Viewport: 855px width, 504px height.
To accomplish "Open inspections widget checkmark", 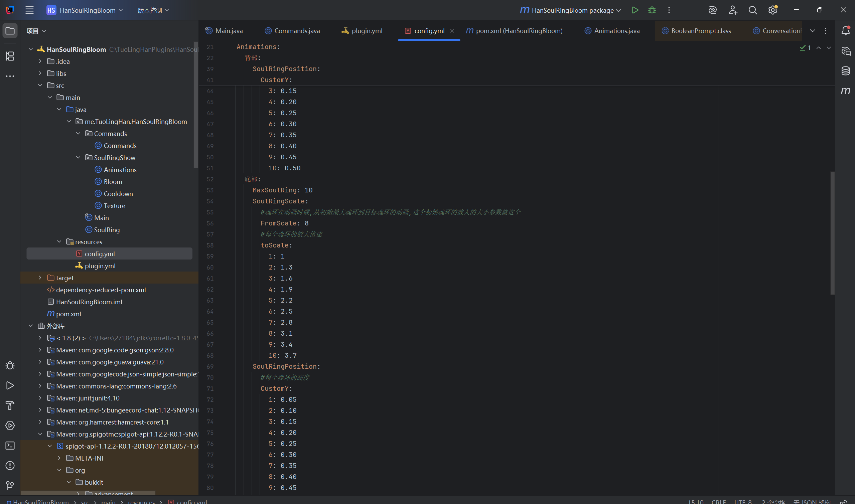I will [x=805, y=48].
